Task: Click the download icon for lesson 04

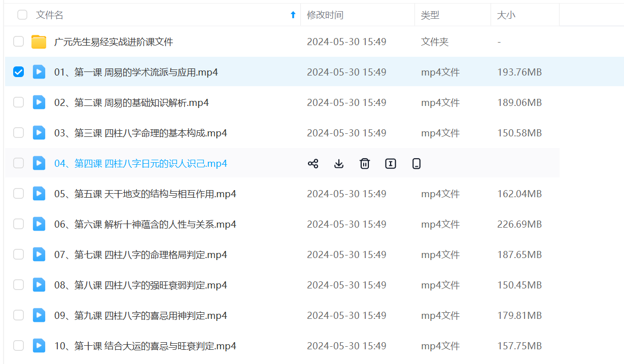Action: 339,163
